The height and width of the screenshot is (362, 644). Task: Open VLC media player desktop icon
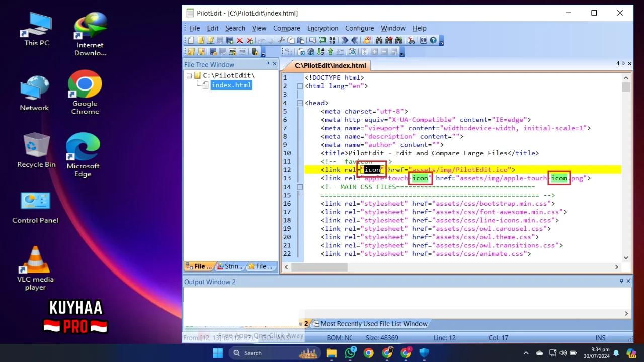pyautogui.click(x=35, y=268)
